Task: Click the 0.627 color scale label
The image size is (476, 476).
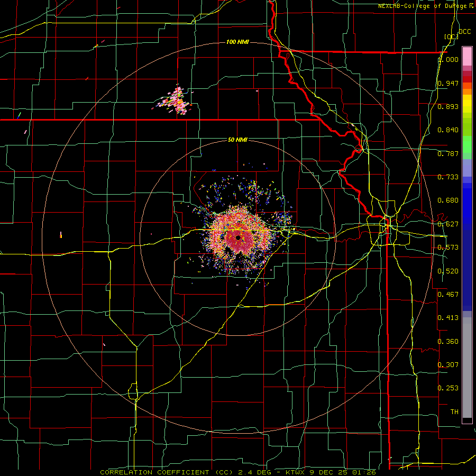Action: tap(448, 224)
